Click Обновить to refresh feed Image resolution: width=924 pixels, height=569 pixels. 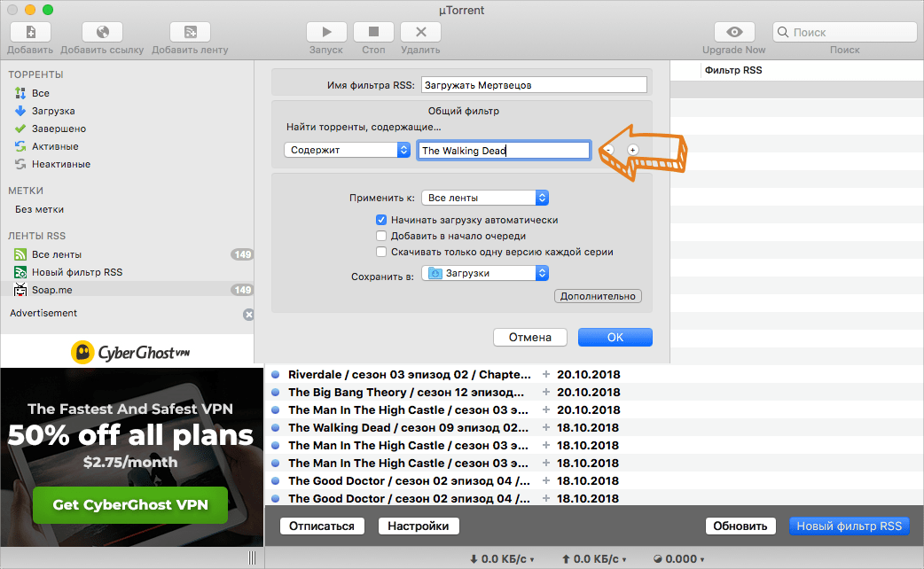740,526
